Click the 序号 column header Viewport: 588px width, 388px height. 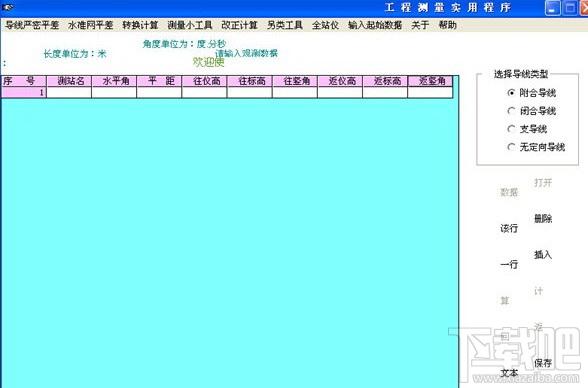(x=24, y=81)
